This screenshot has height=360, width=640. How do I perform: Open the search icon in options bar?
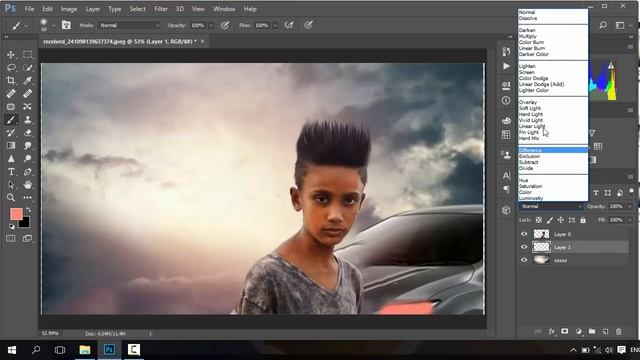(x=603, y=25)
